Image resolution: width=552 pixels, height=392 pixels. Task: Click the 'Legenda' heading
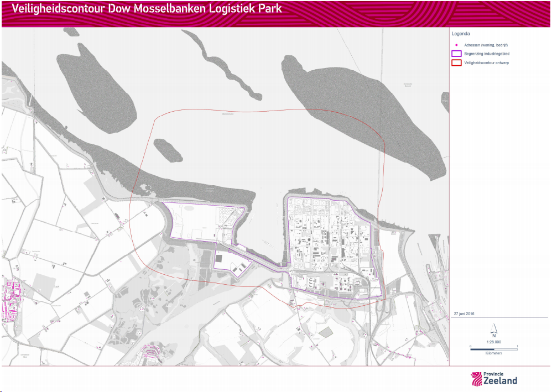point(461,34)
